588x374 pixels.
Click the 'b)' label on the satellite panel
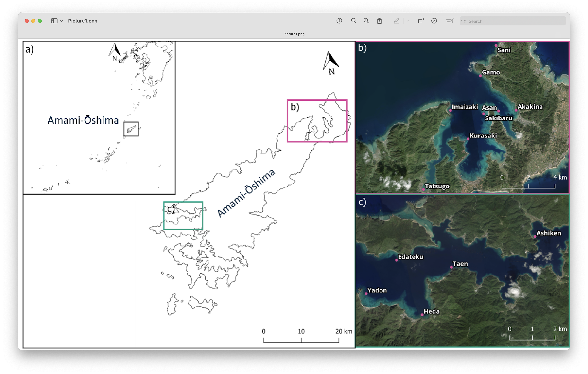[x=362, y=48]
